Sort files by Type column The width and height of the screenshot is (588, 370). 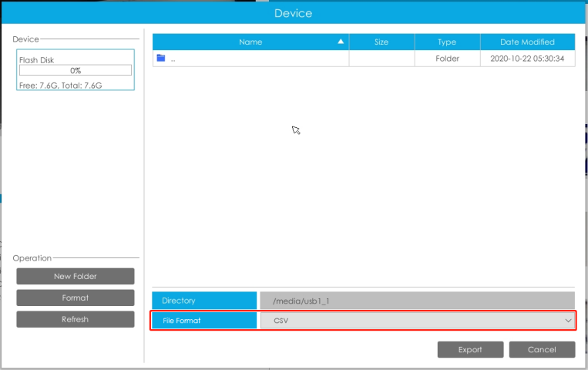pos(447,42)
